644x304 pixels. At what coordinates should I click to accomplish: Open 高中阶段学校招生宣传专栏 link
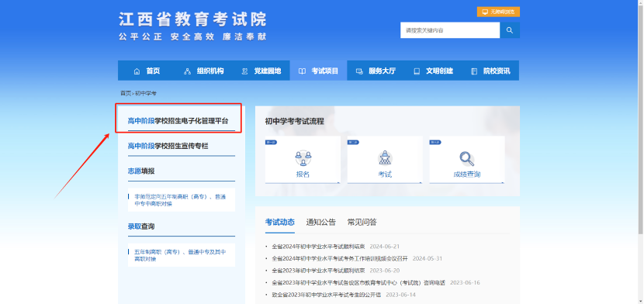point(168,146)
